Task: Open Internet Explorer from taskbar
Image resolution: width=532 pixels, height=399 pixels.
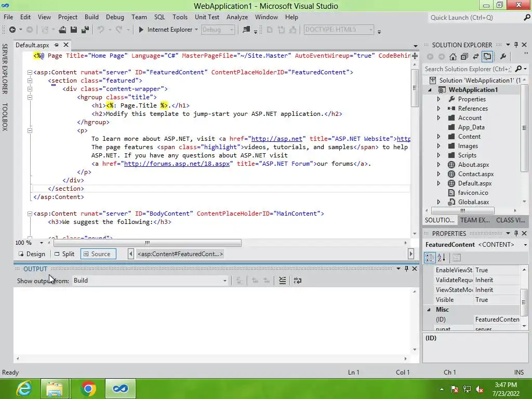Action: [24, 389]
